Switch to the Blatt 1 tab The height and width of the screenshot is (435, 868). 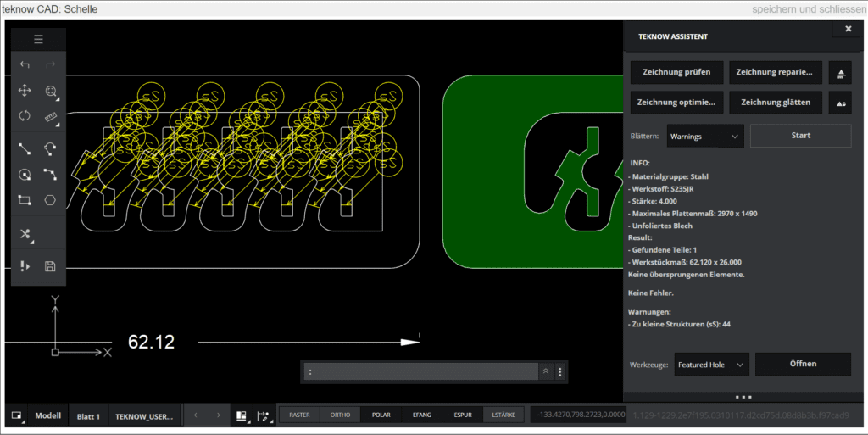pos(88,416)
